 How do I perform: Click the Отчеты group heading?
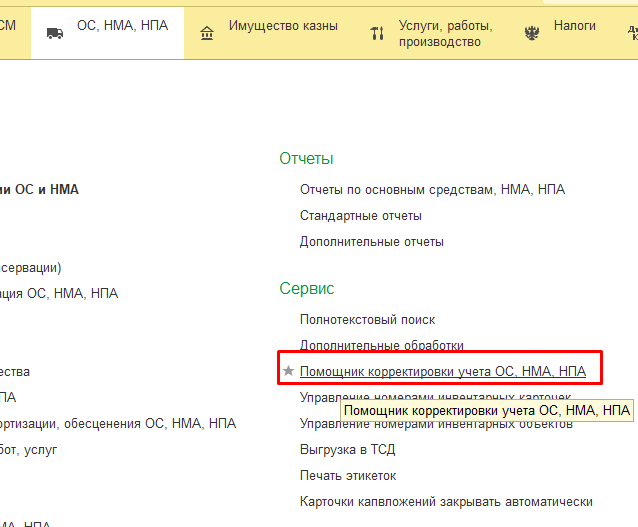306,158
